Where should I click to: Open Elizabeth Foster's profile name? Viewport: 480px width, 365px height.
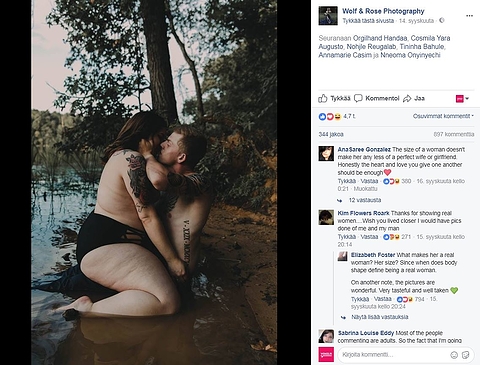pyautogui.click(x=373, y=255)
